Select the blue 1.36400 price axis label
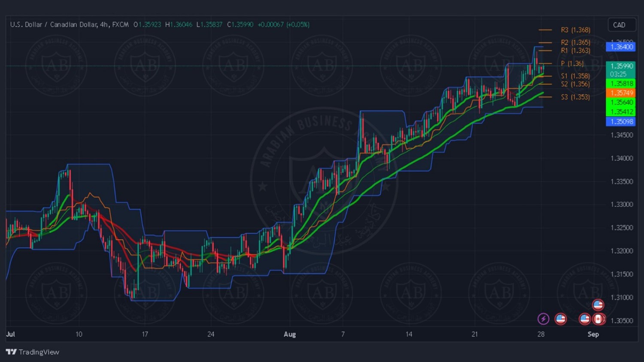644x362 pixels. click(x=620, y=47)
